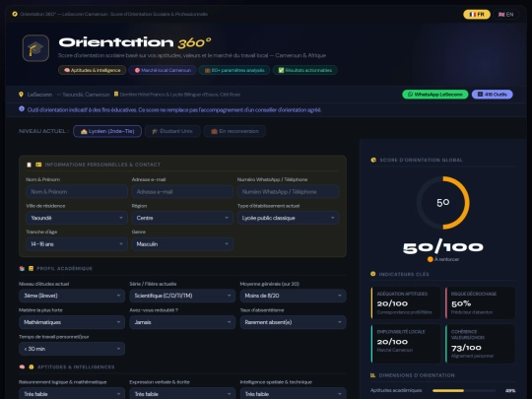Select Lycéen (2nde–Tle) level
532x399 pixels.
click(107, 131)
